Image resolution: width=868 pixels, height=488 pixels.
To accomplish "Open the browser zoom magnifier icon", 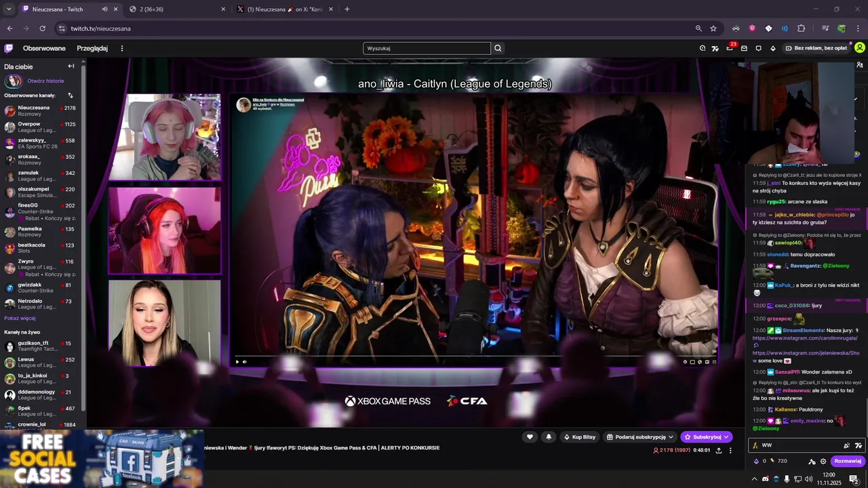I will tap(698, 28).
